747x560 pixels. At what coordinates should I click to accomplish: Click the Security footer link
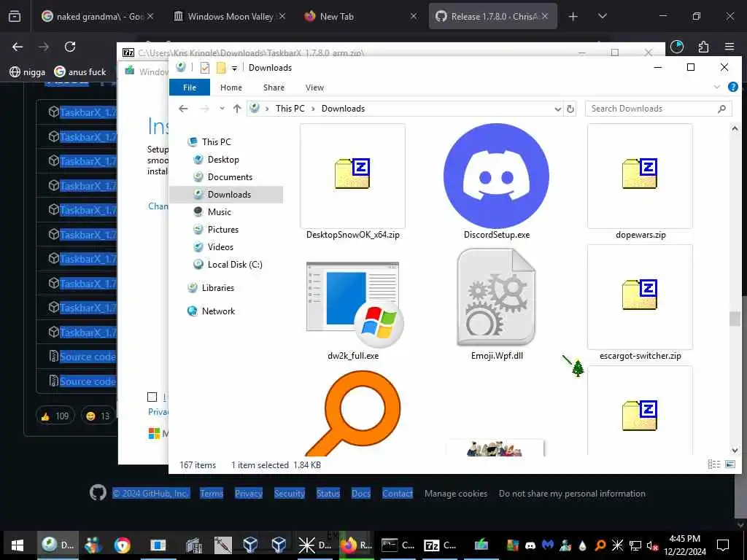[x=289, y=494]
